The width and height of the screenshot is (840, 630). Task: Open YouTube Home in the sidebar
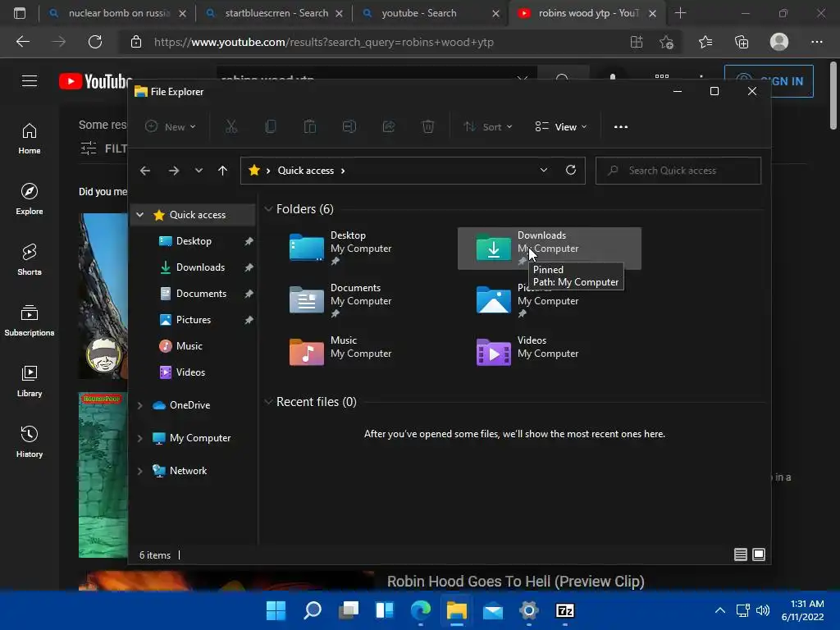point(30,138)
